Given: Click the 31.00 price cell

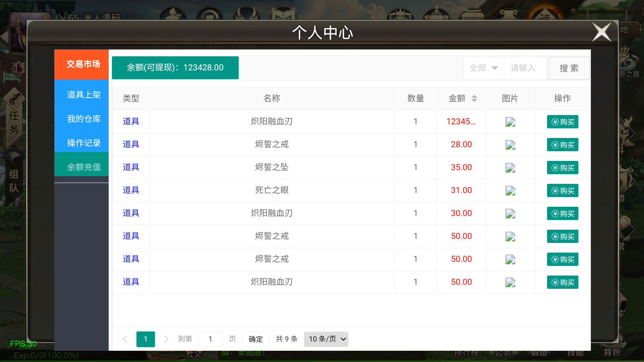Looking at the screenshot, I should (x=461, y=190).
